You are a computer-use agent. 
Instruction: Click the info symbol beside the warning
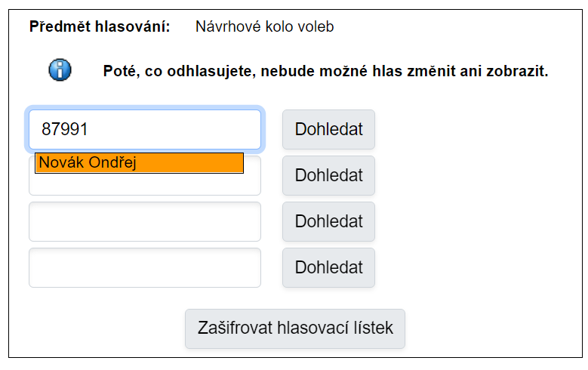click(60, 70)
